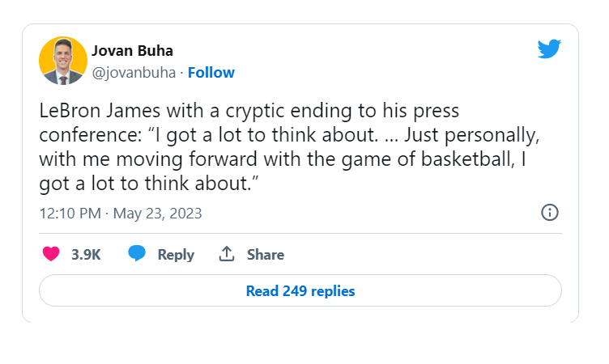Image resolution: width=609 pixels, height=364 pixels.
Task: Open the tweet info circle icon
Action: [550, 213]
